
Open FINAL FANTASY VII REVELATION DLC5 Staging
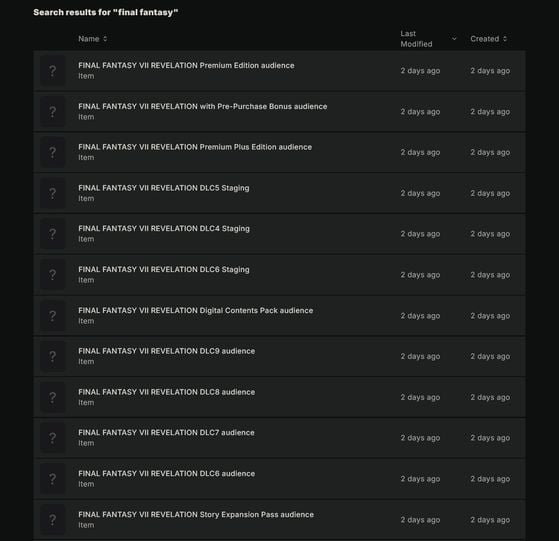click(164, 188)
